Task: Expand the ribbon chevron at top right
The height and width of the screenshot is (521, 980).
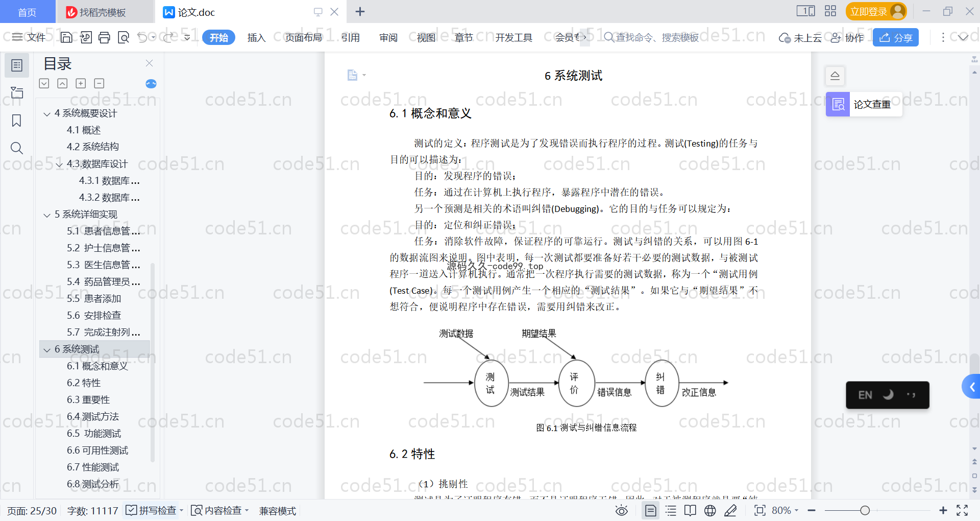Action: 963,37
